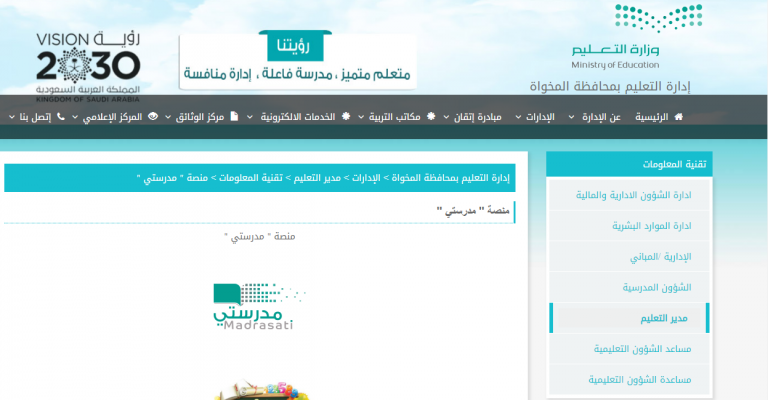Click the eye icon beside المركز الإعلامي
768x400 pixels.
click(153, 117)
